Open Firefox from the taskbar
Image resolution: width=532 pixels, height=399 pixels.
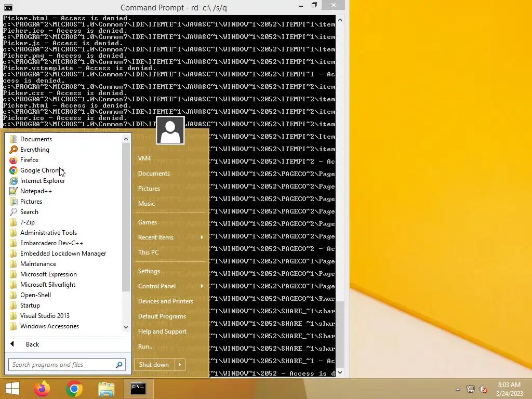click(x=42, y=389)
